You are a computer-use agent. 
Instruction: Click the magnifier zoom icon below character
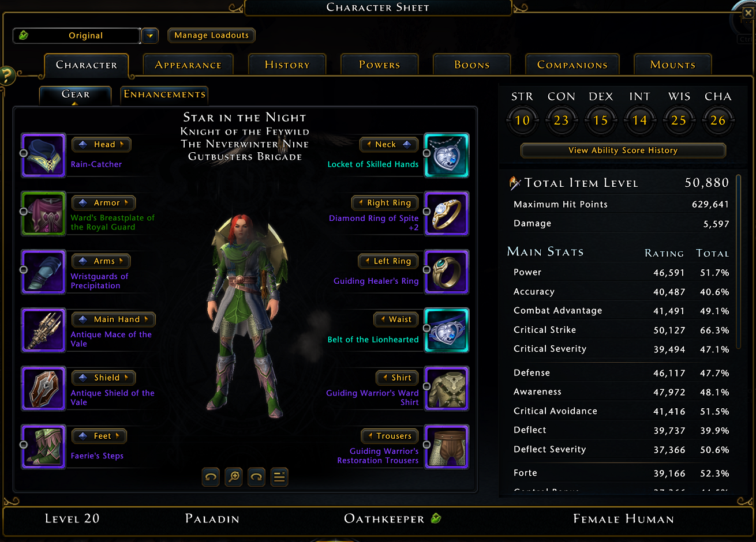(x=234, y=477)
